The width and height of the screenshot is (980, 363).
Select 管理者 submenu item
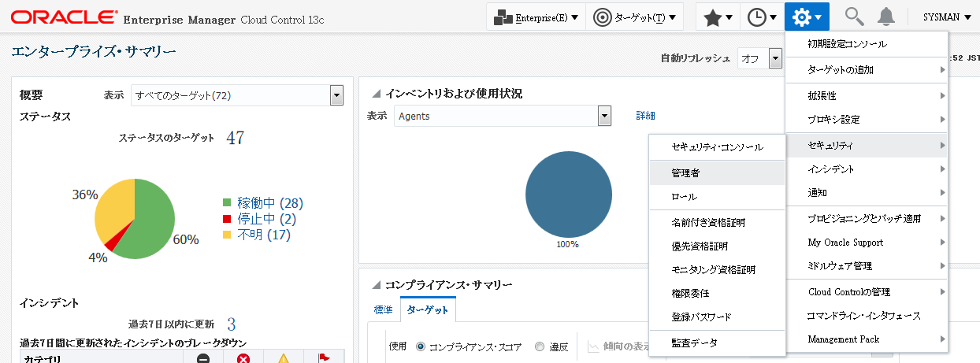(717, 172)
